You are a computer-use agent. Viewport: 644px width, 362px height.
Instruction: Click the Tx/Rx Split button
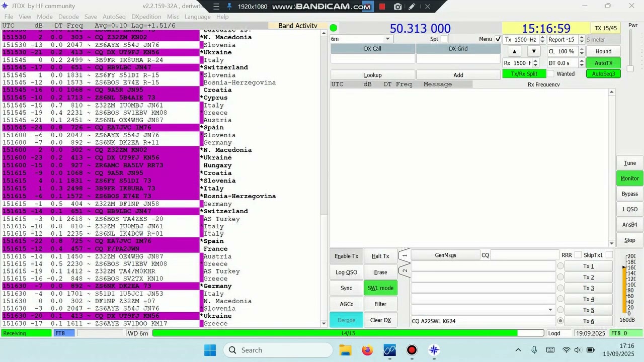coord(524,74)
